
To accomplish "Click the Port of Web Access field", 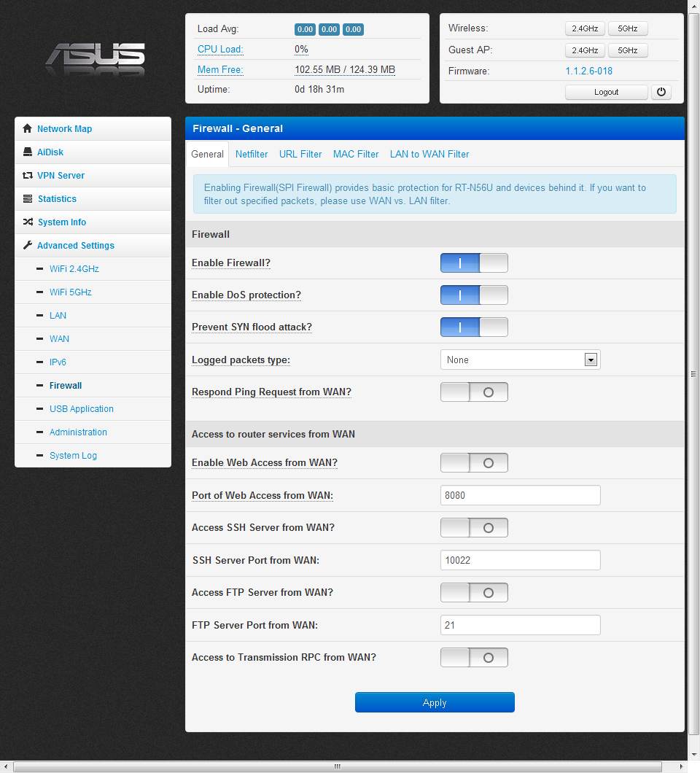I will (520, 496).
